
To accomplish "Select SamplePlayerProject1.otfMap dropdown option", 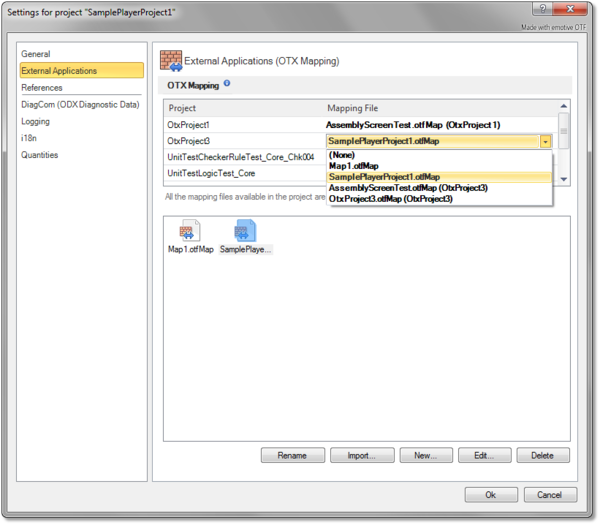I will (384, 177).
